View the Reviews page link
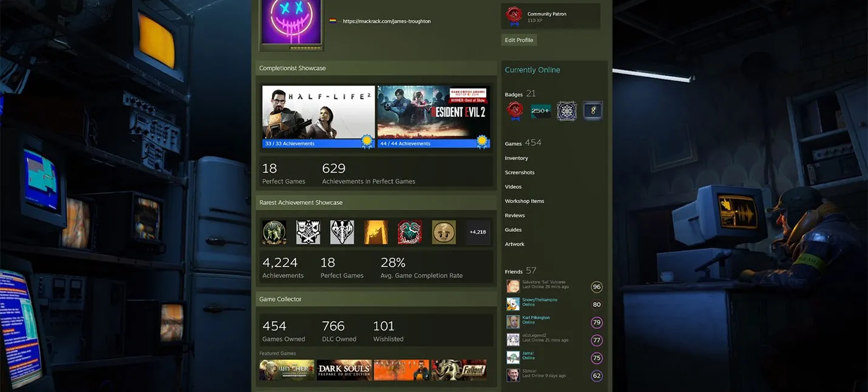Viewport: 868px width, 392px height. (x=515, y=216)
